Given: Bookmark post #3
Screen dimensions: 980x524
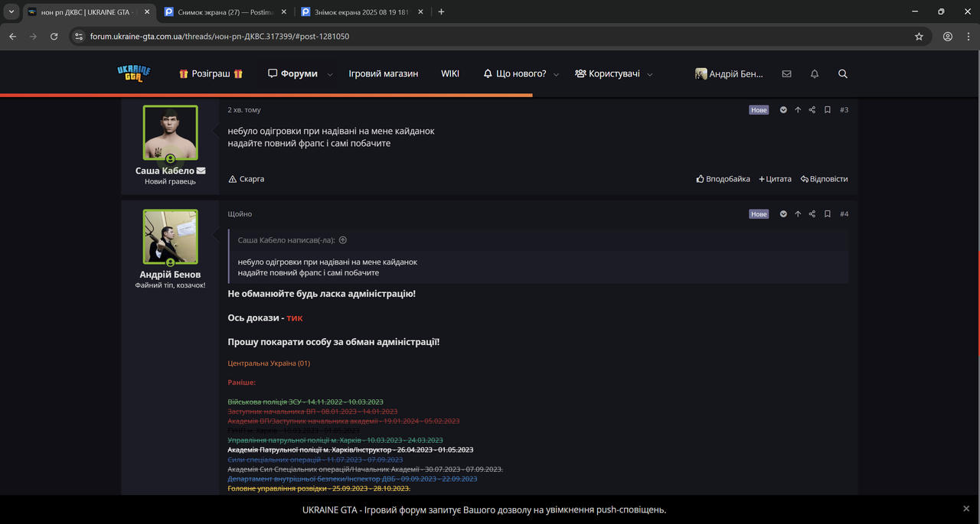Looking at the screenshot, I should pyautogui.click(x=828, y=110).
